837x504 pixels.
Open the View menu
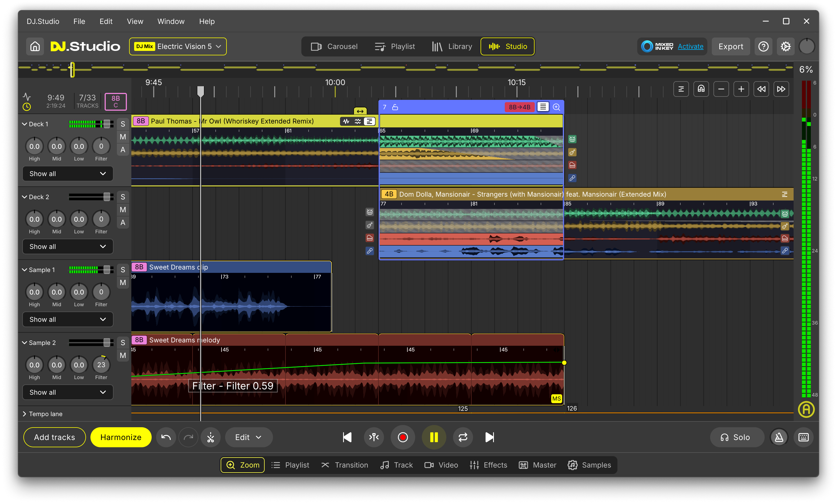pos(135,21)
